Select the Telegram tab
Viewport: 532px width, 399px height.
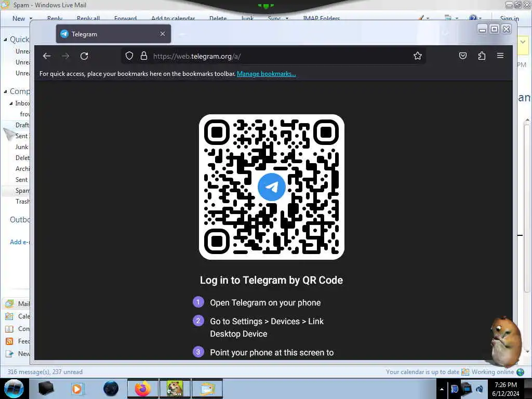(x=113, y=34)
